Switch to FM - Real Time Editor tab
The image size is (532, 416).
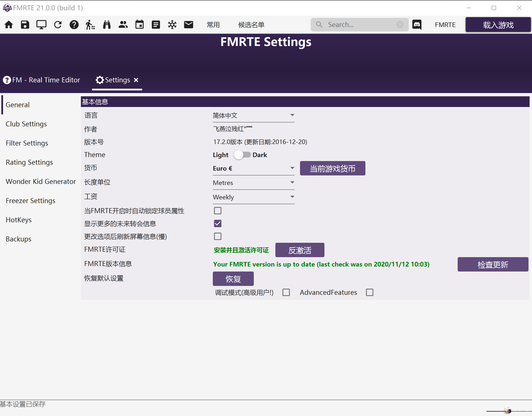41,80
